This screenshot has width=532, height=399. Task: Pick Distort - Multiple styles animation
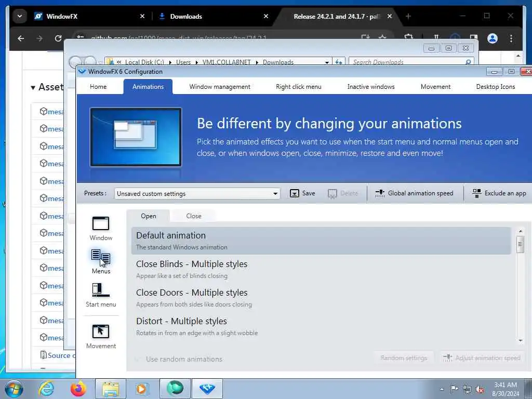pos(321,326)
